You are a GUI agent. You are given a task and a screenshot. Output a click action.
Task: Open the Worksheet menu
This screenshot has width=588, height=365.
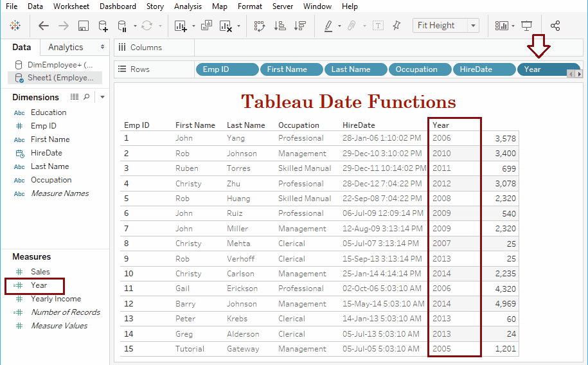pos(71,6)
